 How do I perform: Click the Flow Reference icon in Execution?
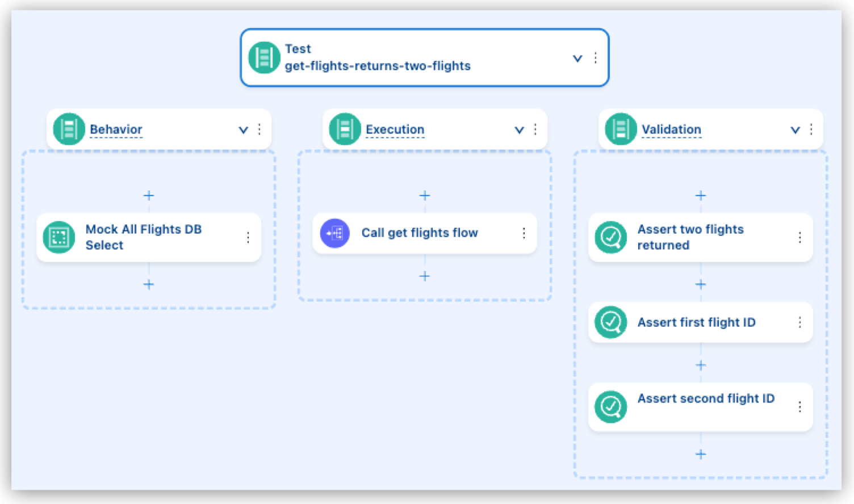[x=335, y=233]
